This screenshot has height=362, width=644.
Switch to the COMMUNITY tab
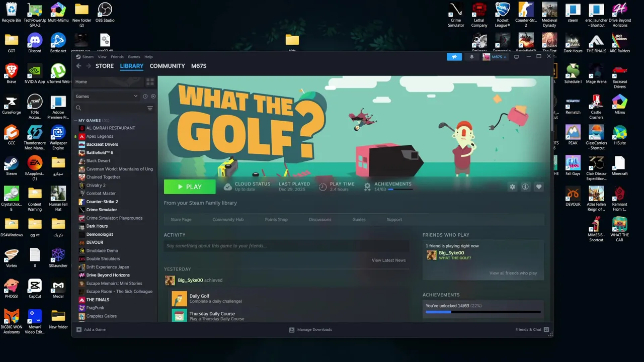click(167, 66)
